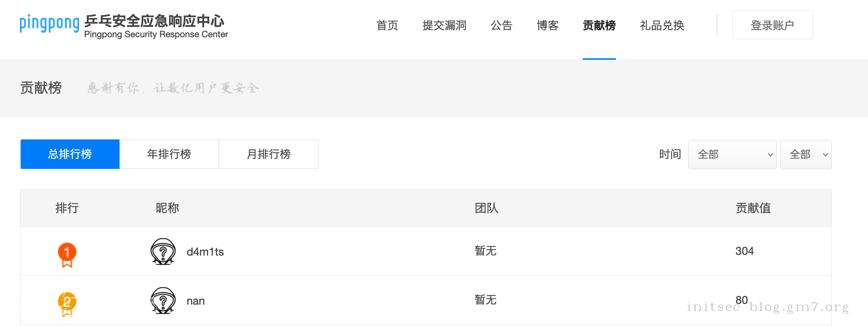Click username nan

(196, 301)
